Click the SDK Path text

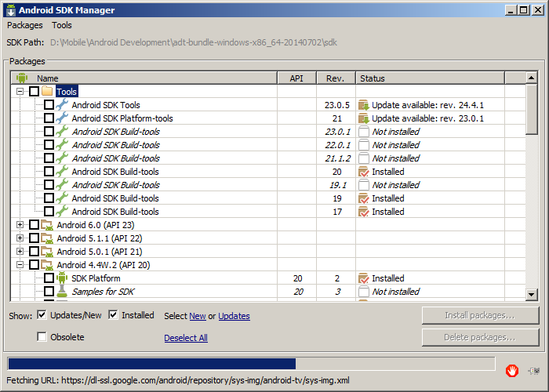click(x=194, y=42)
